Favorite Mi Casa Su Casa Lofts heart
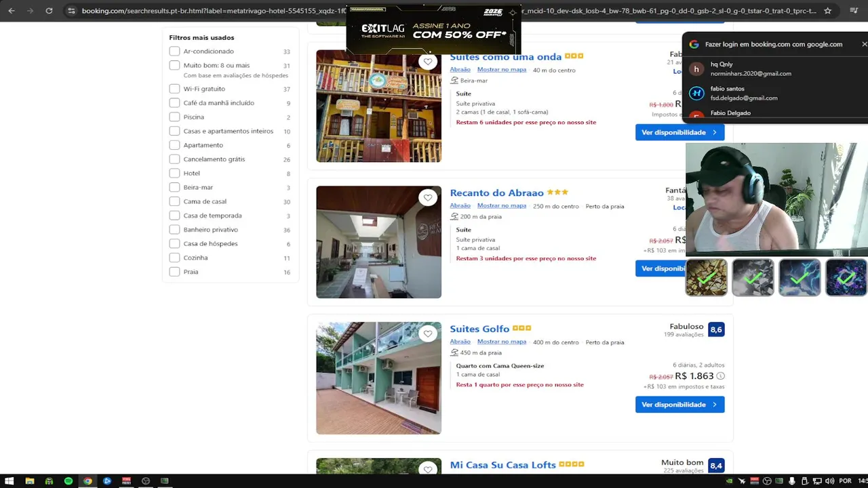This screenshot has width=868, height=488. tap(428, 469)
